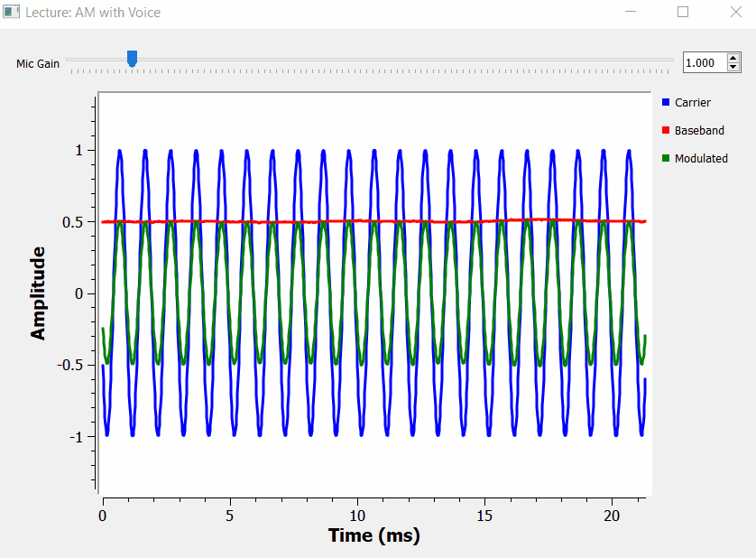This screenshot has height=558, width=756.
Task: Maximize the lecture window
Action: pyautogui.click(x=683, y=13)
